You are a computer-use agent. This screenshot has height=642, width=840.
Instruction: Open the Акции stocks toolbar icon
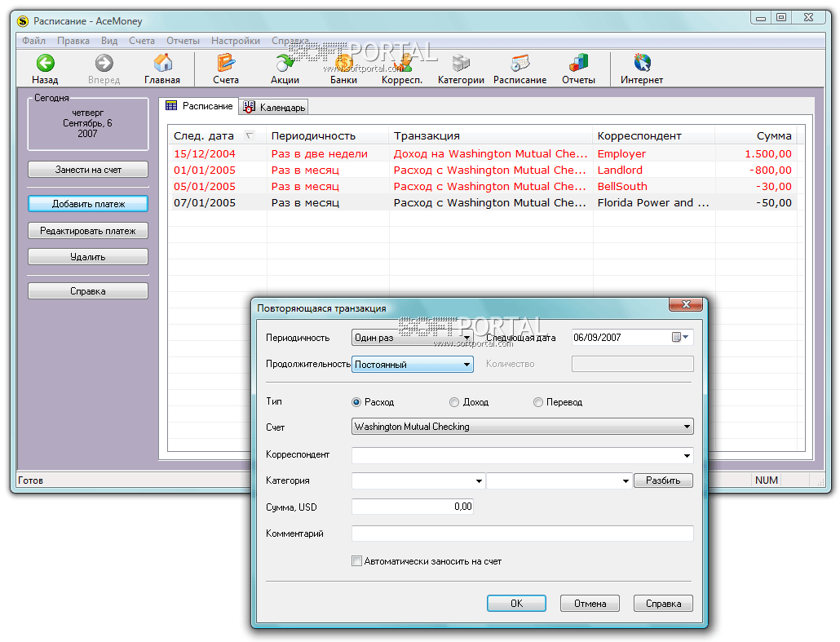(285, 63)
